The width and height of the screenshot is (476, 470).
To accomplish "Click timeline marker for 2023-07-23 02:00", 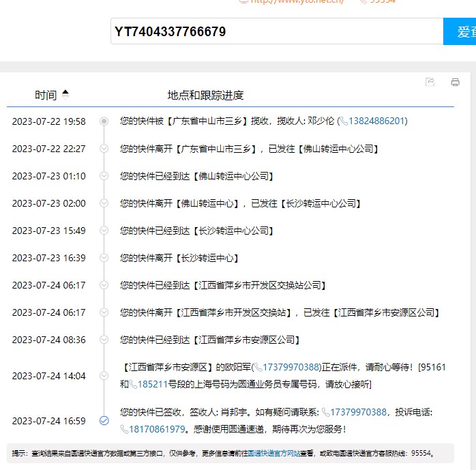I will pyautogui.click(x=104, y=203).
